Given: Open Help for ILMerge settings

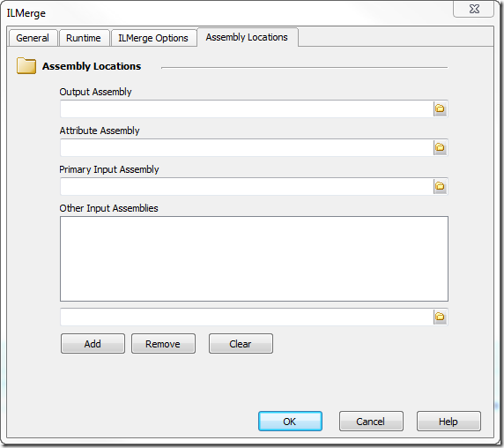Looking at the screenshot, I should (448, 421).
